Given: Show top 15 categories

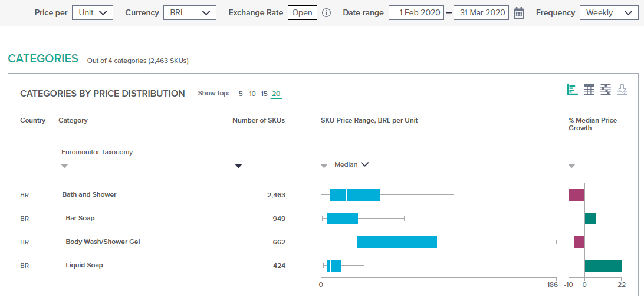Looking at the screenshot, I should [x=264, y=94].
